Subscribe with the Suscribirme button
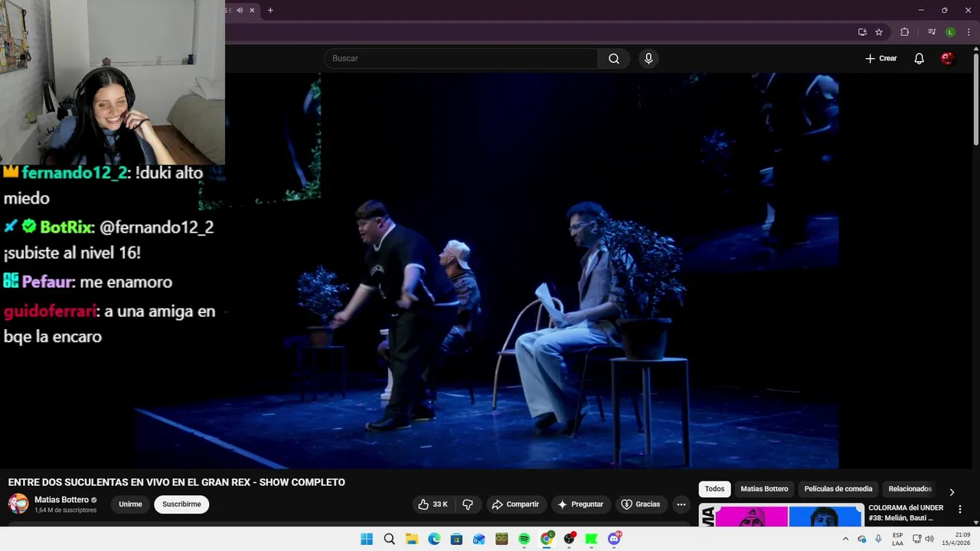980x551 pixels. (181, 504)
